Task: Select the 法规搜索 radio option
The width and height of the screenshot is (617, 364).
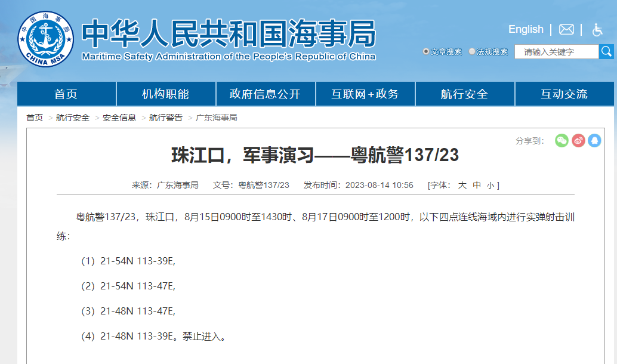Action: [472, 51]
